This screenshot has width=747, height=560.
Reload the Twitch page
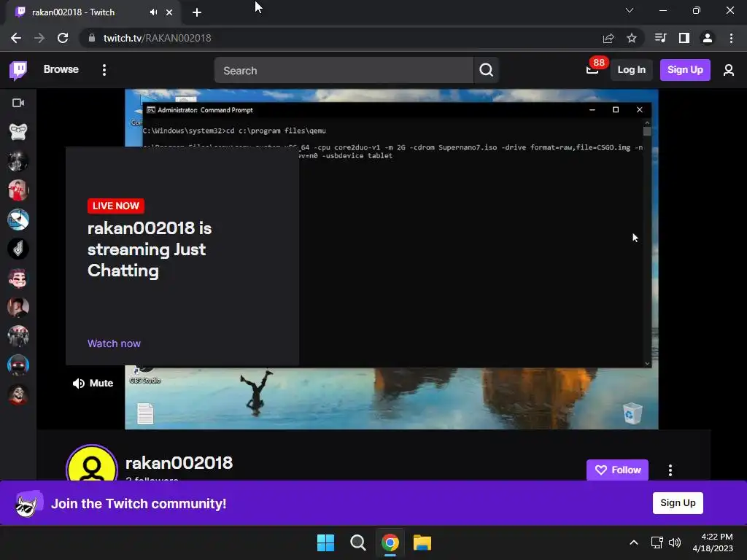63,38
